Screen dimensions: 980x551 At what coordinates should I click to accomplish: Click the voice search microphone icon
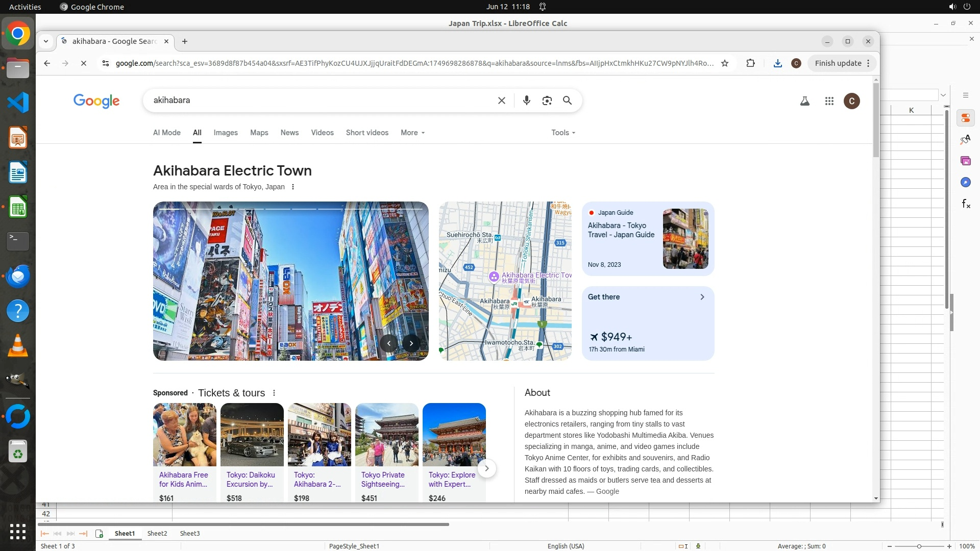tap(526, 101)
